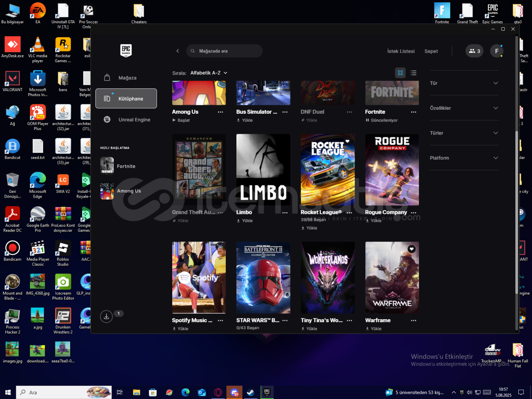
Task: Open the Grand Theft Auto V cover
Action: [x=199, y=170]
